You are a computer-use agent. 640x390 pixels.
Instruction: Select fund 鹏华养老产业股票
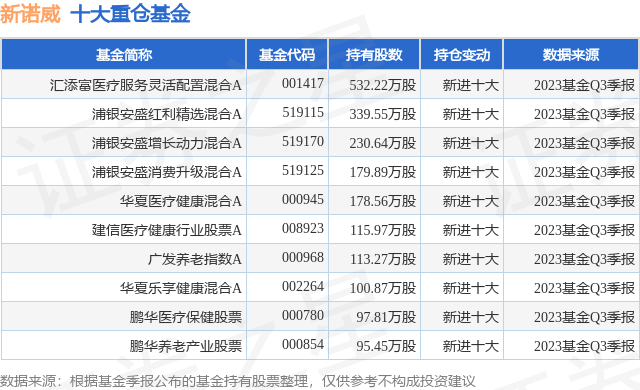coord(186,346)
